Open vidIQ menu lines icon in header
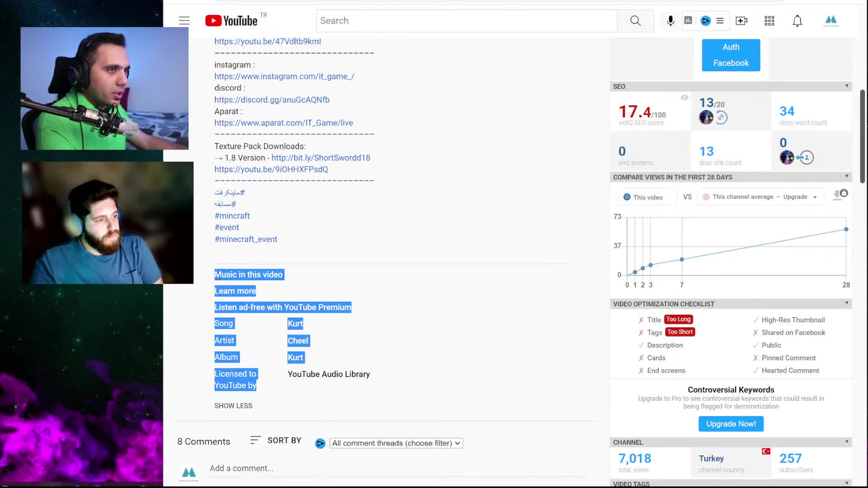The height and width of the screenshot is (488, 868). 720,21
